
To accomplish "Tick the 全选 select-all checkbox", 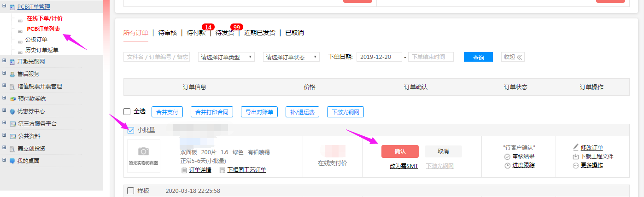I will [x=127, y=111].
